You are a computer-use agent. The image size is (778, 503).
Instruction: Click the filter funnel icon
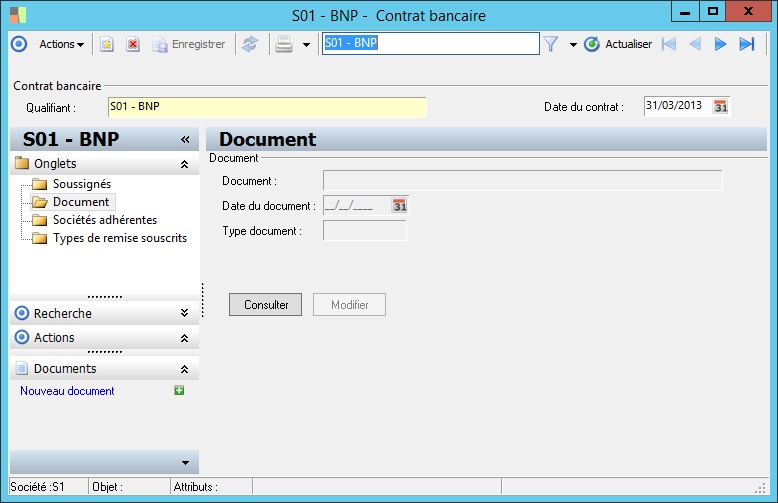tap(551, 44)
